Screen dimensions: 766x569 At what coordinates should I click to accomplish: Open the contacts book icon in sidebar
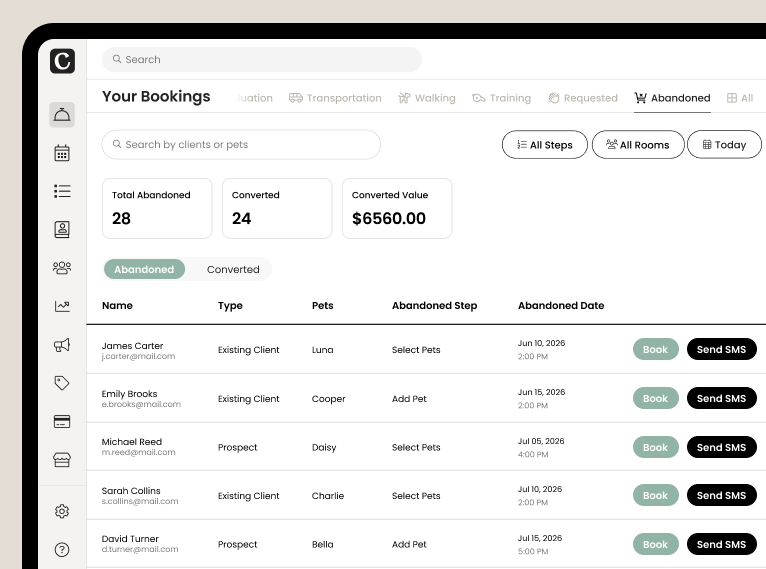[62, 229]
